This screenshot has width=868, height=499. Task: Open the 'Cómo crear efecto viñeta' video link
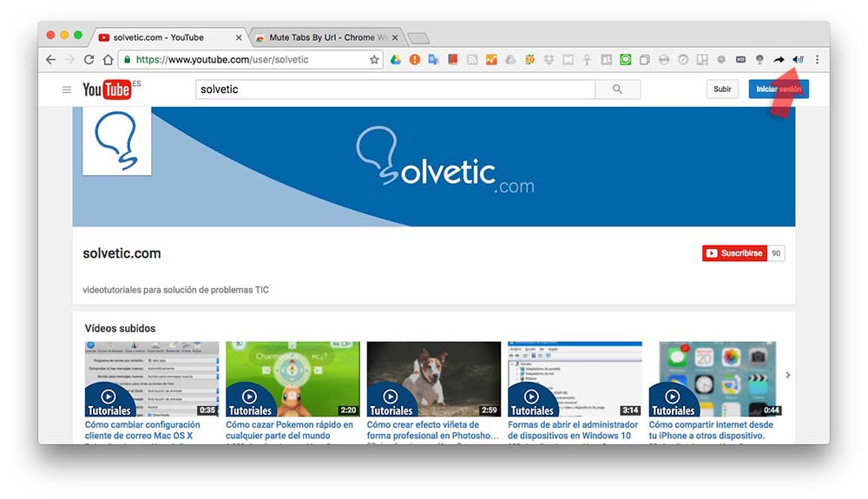[432, 430]
